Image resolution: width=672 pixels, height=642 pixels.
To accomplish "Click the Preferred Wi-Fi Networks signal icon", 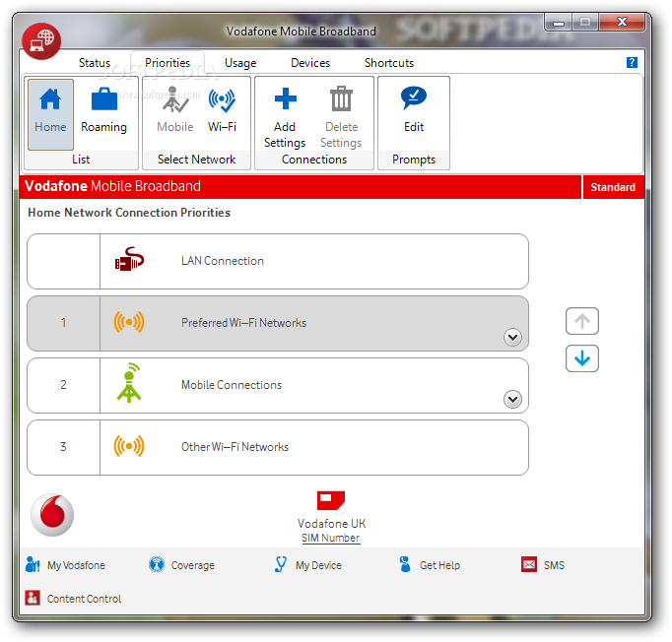I will [129, 322].
